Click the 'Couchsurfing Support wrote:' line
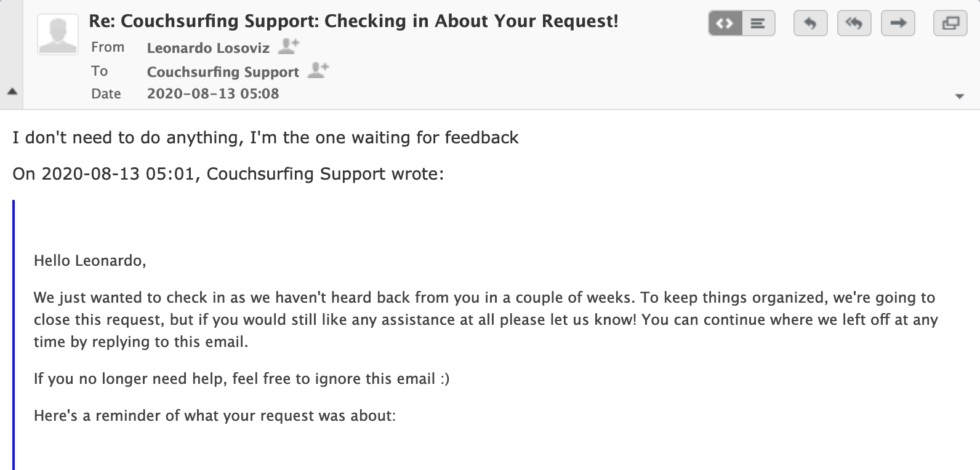Viewport: 980px width, 470px height. [x=325, y=174]
